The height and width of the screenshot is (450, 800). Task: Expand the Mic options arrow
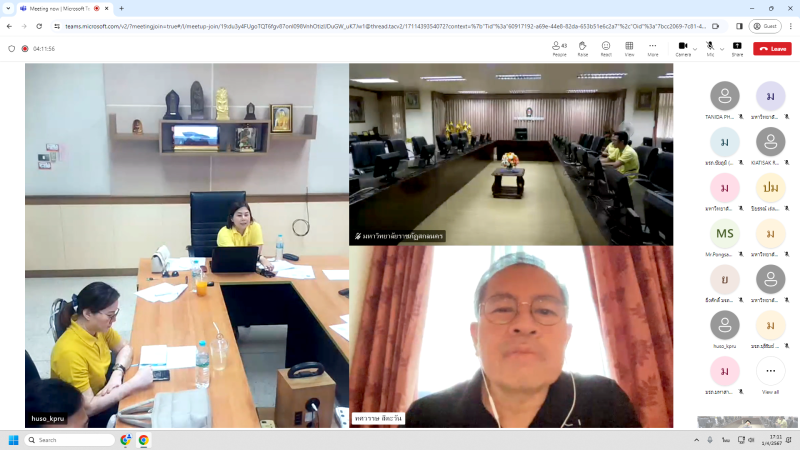721,47
